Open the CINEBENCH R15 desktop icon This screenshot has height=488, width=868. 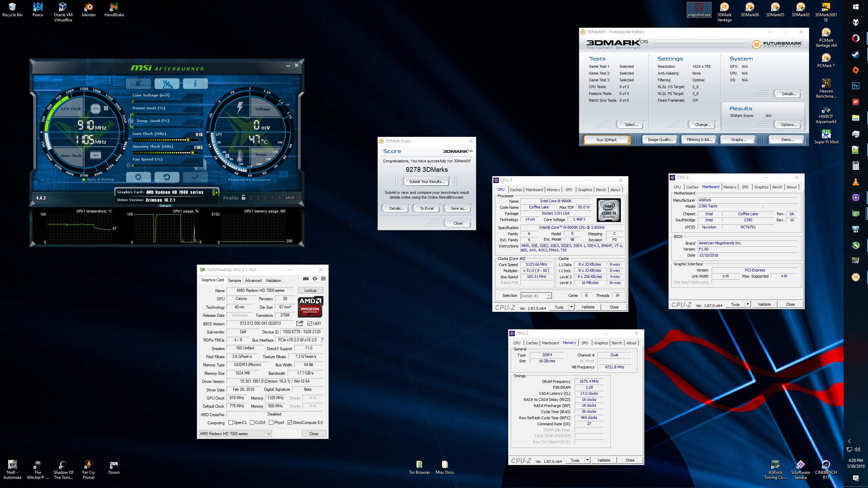[x=826, y=469]
